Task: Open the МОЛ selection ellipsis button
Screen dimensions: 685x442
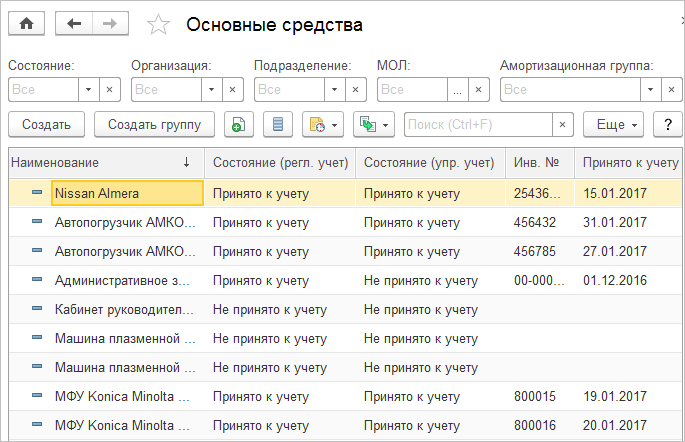Action: [x=457, y=89]
